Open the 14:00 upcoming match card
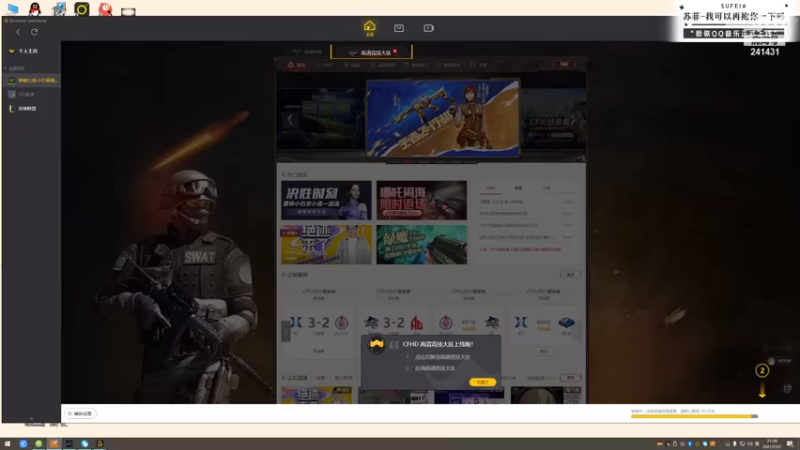 469,322
